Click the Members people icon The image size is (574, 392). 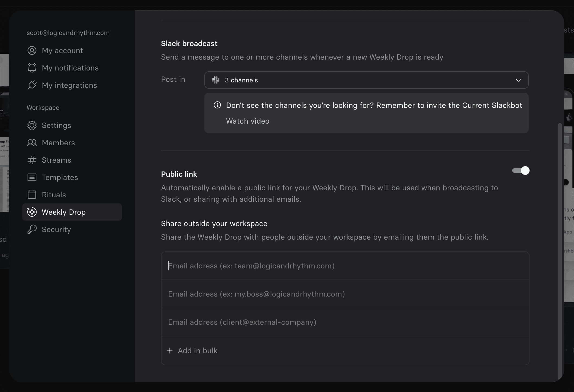(32, 143)
